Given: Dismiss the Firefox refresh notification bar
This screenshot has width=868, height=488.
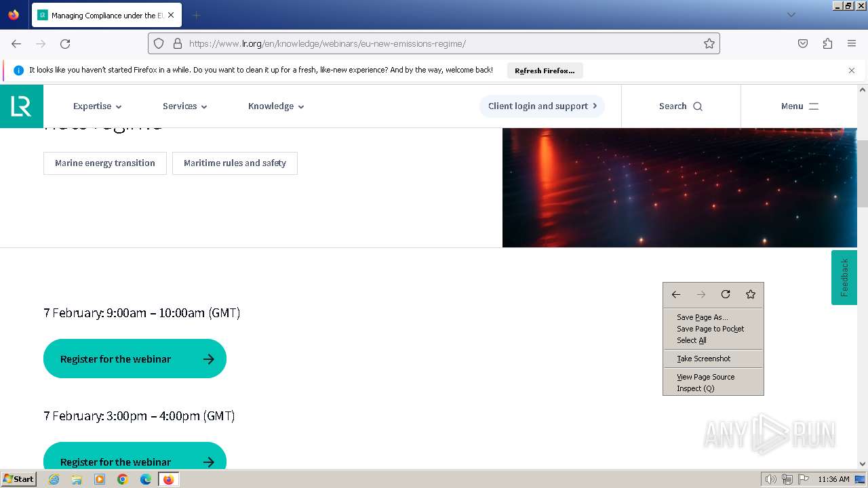Looking at the screenshot, I should click(x=852, y=70).
